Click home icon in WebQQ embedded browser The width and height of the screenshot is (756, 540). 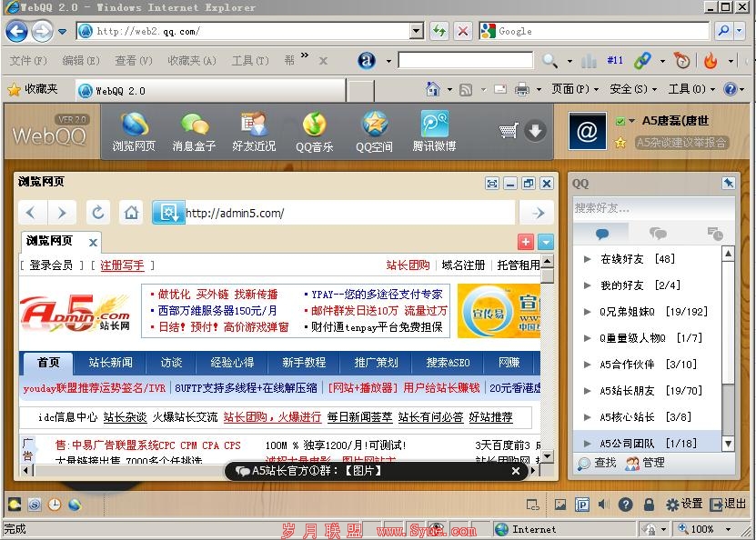[x=131, y=213]
